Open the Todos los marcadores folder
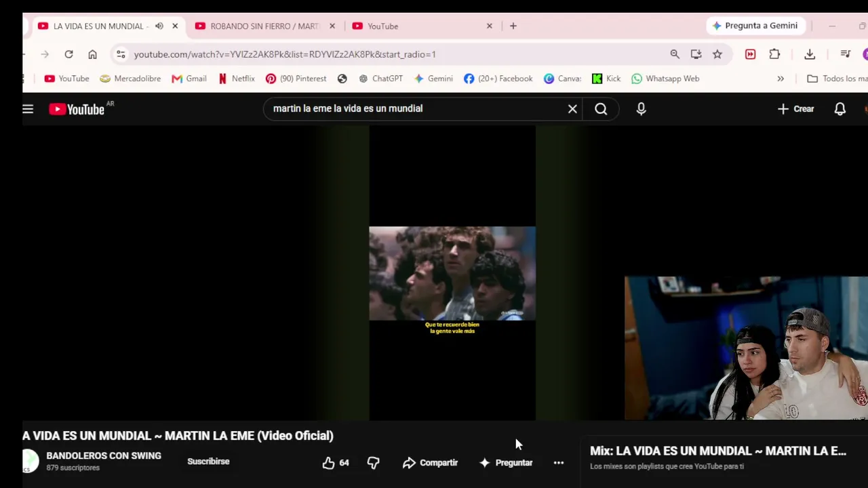 click(x=837, y=79)
